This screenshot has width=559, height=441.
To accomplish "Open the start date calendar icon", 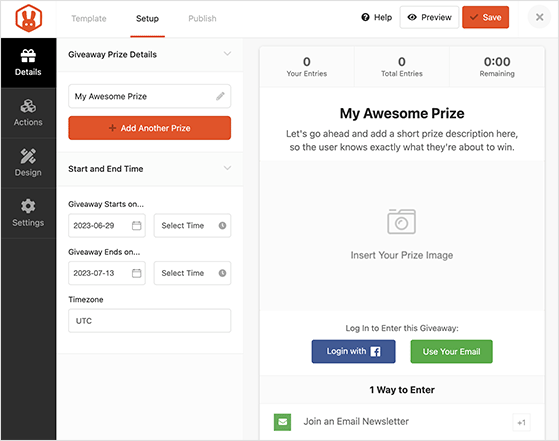I will [x=137, y=225].
